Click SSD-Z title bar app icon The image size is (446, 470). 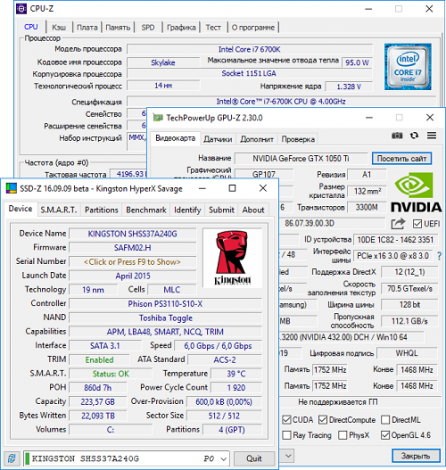click(x=11, y=189)
